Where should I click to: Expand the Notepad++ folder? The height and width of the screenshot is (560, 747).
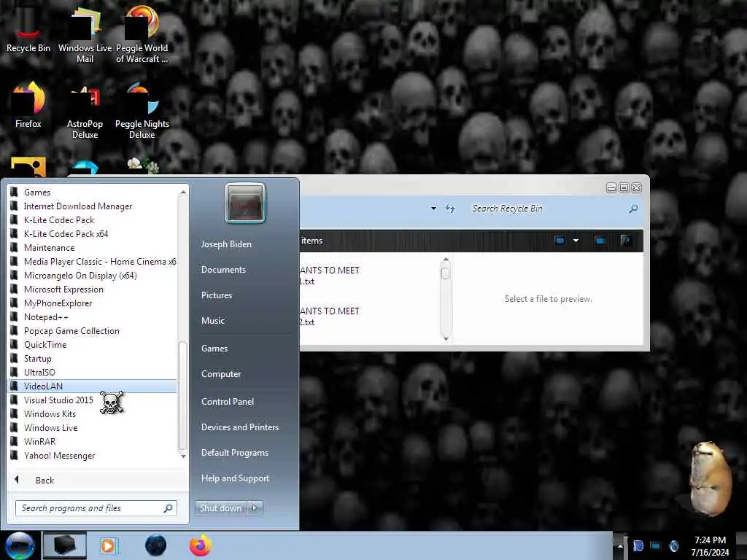click(93, 316)
